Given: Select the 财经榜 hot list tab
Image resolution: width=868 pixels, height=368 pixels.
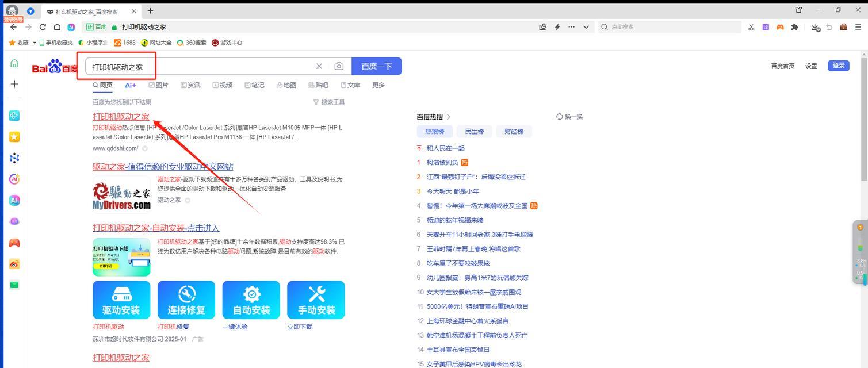Looking at the screenshot, I should coord(514,132).
